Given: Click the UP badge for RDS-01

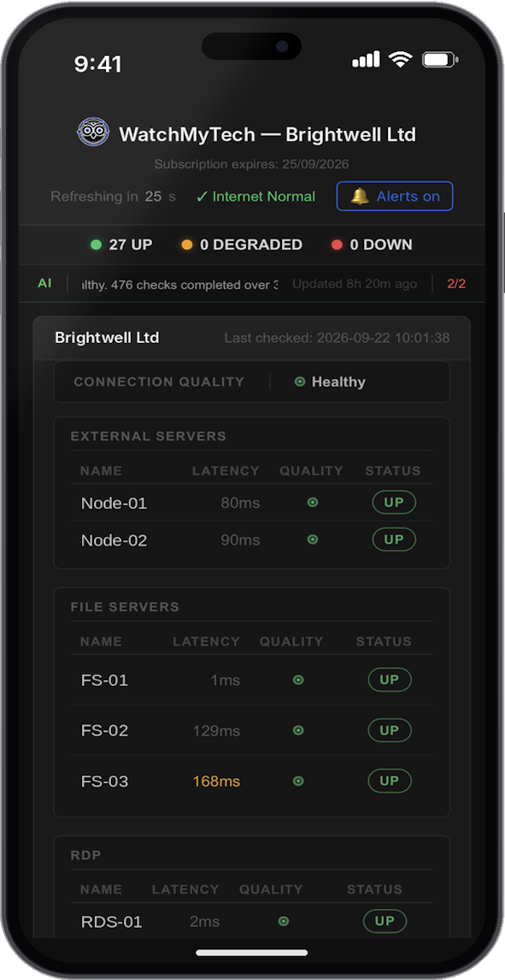Looking at the screenshot, I should click(x=385, y=921).
